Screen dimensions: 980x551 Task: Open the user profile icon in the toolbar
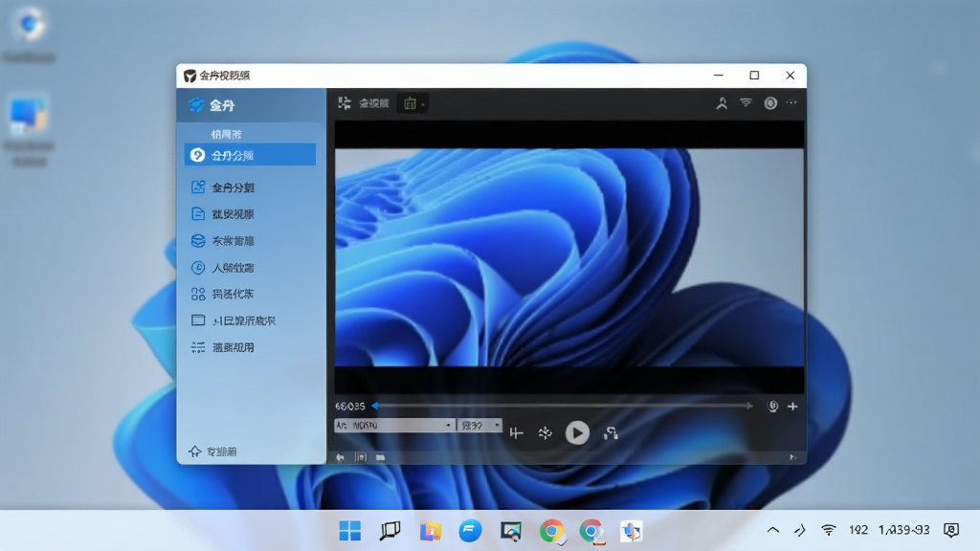point(722,103)
